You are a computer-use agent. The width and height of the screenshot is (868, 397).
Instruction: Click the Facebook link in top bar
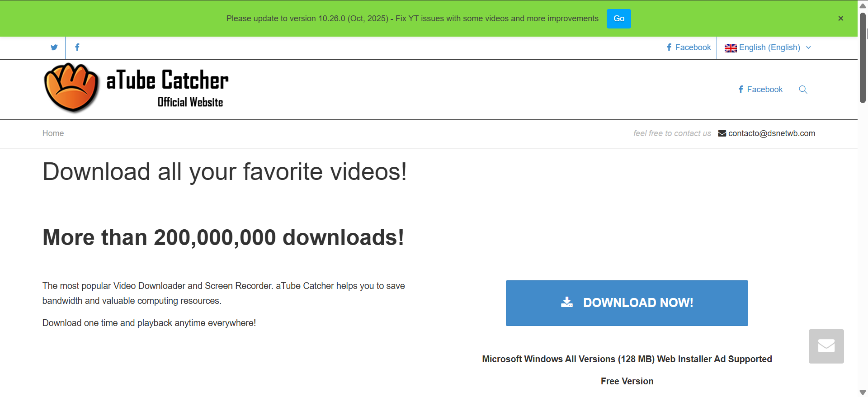point(689,47)
